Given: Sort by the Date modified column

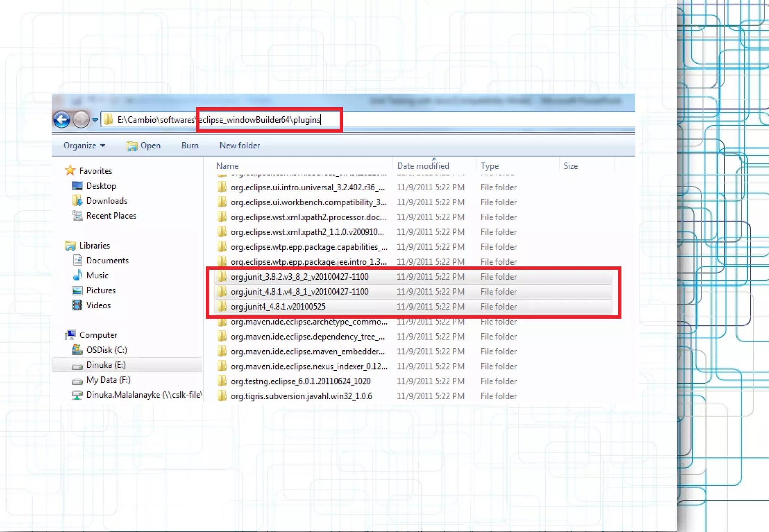Looking at the screenshot, I should 423,166.
